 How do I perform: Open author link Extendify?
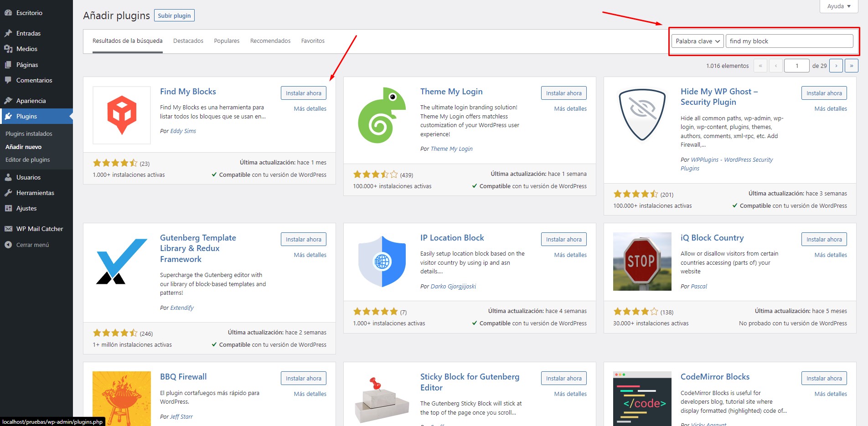(x=182, y=308)
